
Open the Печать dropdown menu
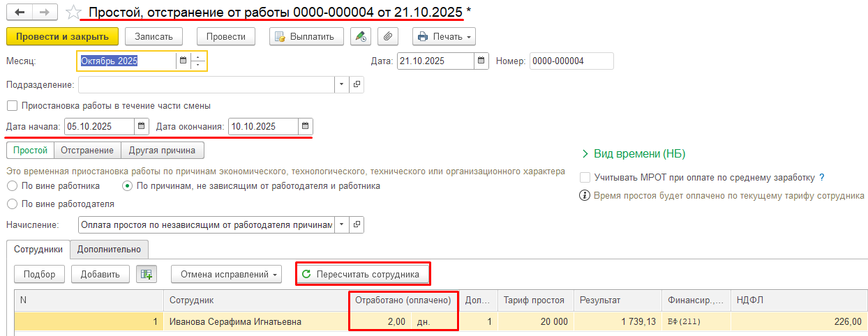click(444, 36)
